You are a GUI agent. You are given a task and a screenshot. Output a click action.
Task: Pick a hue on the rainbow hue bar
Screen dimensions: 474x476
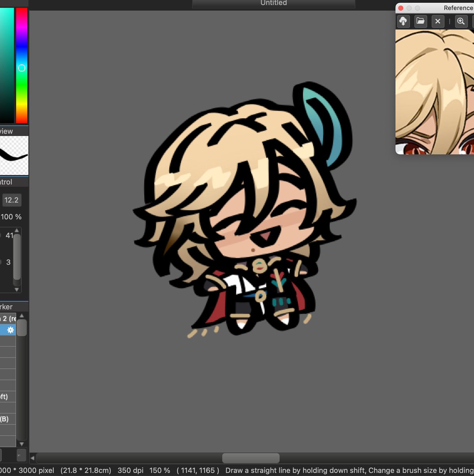22,65
